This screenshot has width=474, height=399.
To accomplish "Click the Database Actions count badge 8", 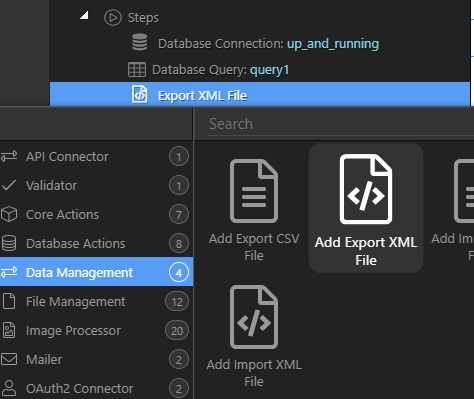I will coord(179,243).
